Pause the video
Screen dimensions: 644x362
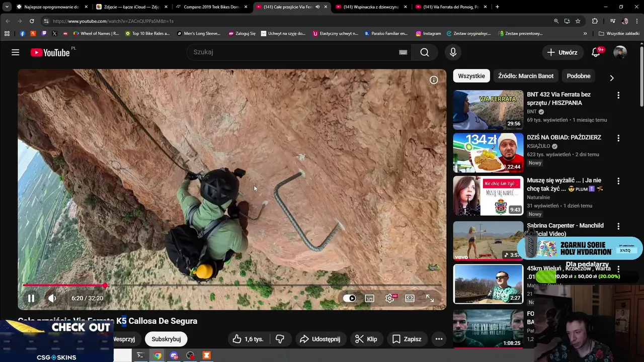[x=31, y=298]
